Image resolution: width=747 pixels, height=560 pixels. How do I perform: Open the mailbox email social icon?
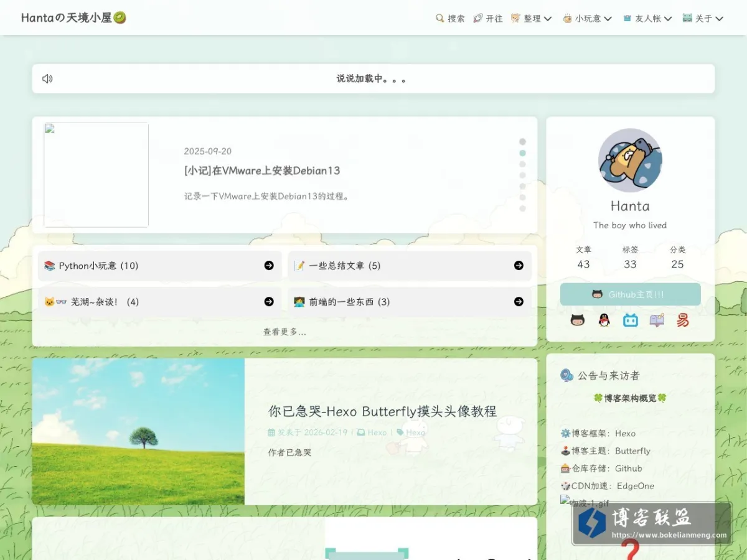[x=657, y=320]
